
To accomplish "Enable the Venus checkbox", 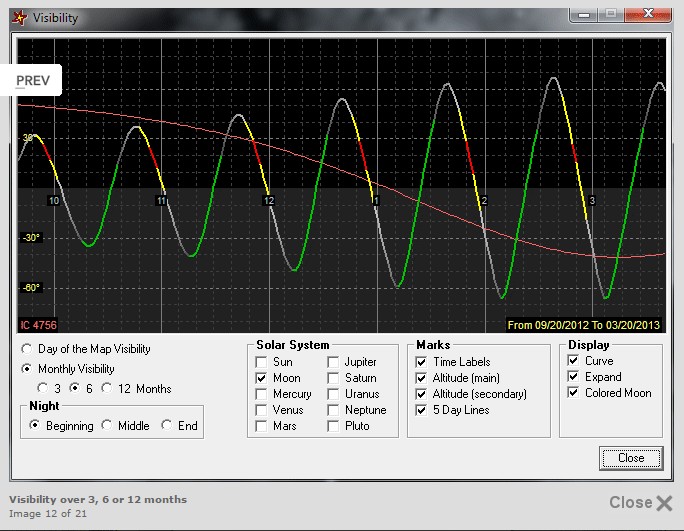I will tap(261, 410).
